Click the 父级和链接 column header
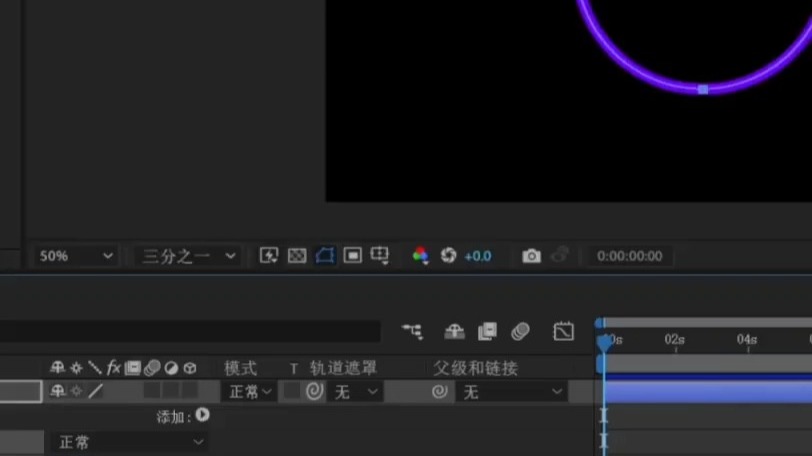Image resolution: width=812 pixels, height=456 pixels. point(475,369)
